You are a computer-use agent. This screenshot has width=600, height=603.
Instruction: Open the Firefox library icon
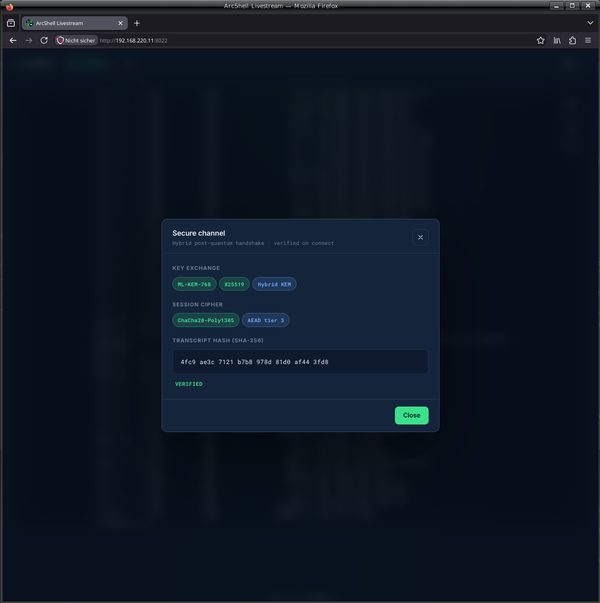[557, 40]
